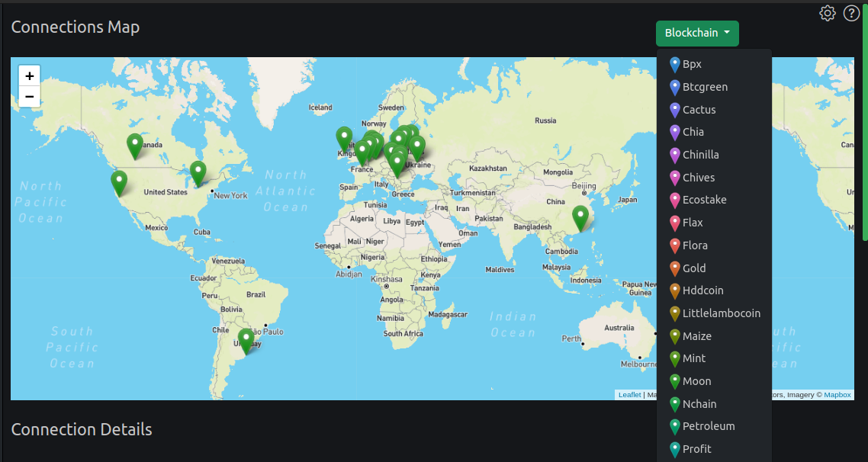Image resolution: width=868 pixels, height=462 pixels.
Task: Zoom in on the connections map
Action: 29,75
